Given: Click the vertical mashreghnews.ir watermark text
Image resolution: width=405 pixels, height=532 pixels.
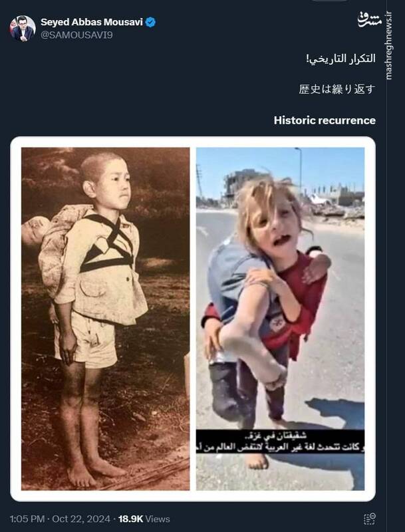Looking at the screenshot, I should (390, 46).
